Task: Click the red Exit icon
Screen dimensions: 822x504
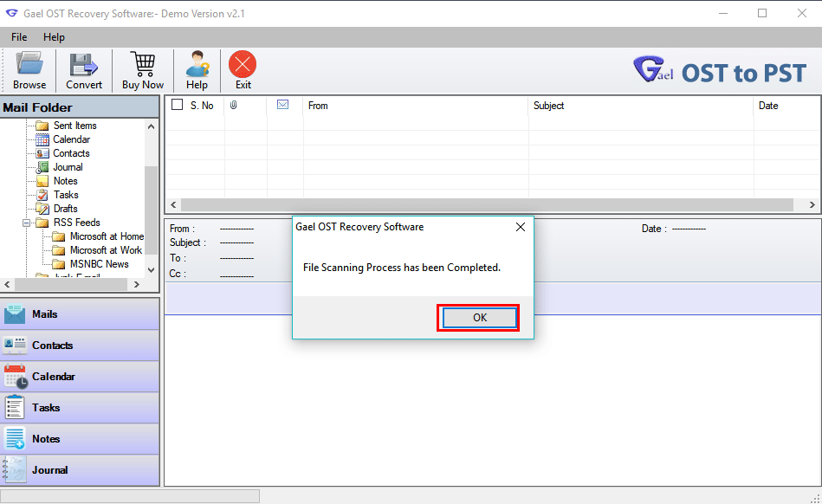Action: point(243,64)
